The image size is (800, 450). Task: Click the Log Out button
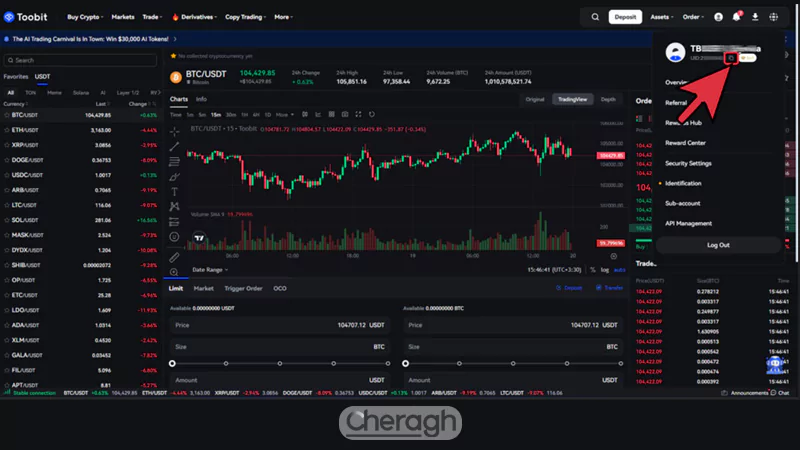(718, 245)
